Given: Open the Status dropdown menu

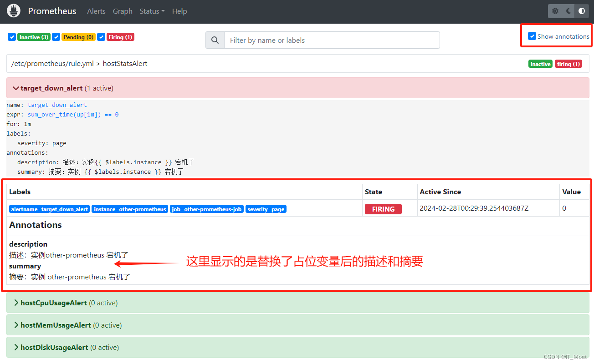Looking at the screenshot, I should [152, 11].
